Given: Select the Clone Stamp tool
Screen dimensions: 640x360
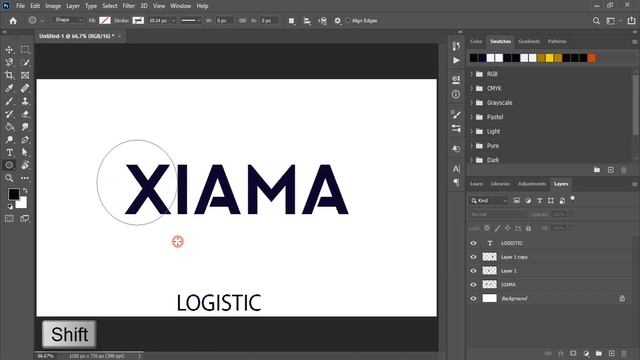Looking at the screenshot, I should point(25,101).
